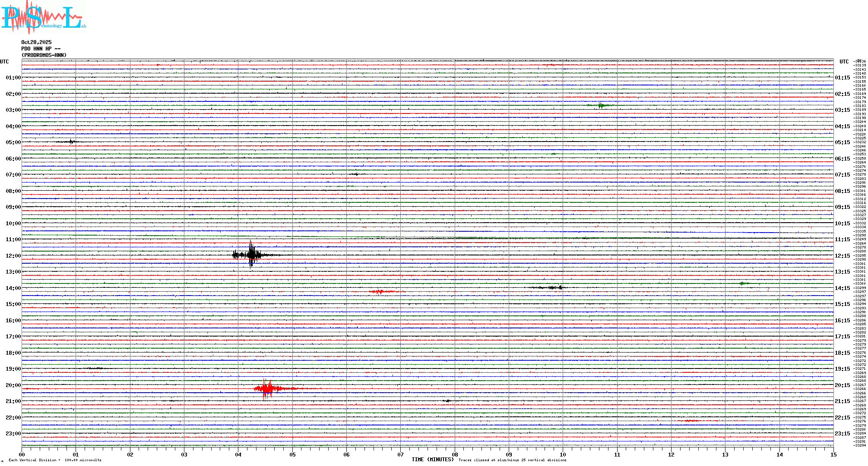Viewport: 868px width, 466px height.
Task: Click the 20:15 label on right axis
Action: 842,385
